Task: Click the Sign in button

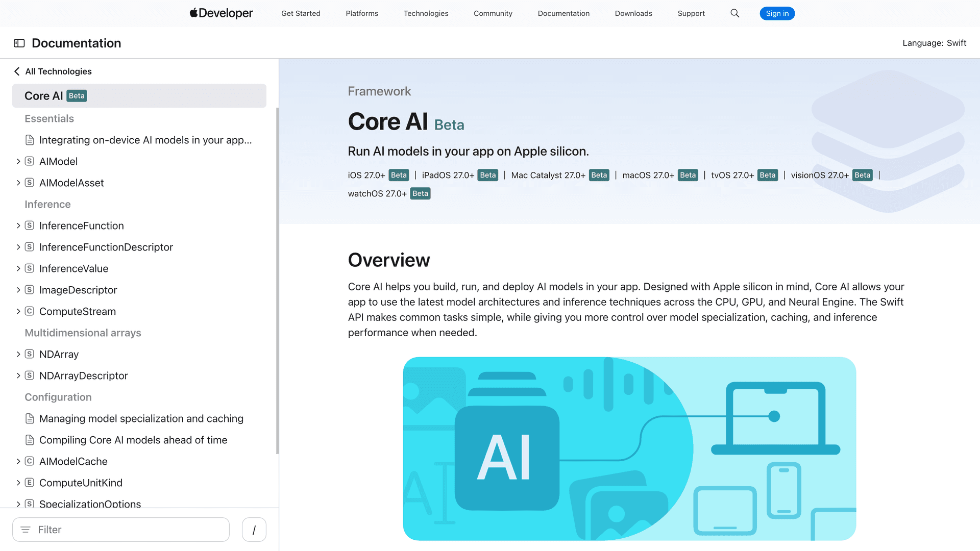Action: 777,13
